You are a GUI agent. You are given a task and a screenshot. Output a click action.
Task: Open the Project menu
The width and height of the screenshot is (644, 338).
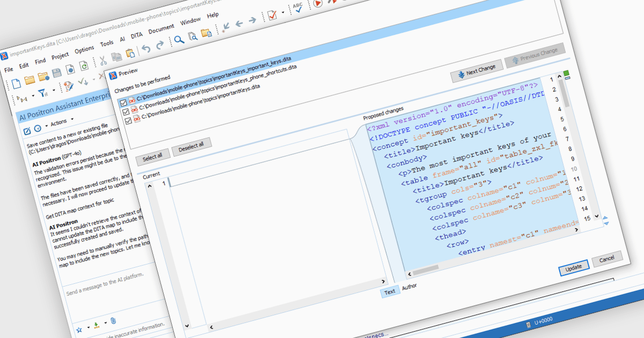click(x=60, y=55)
